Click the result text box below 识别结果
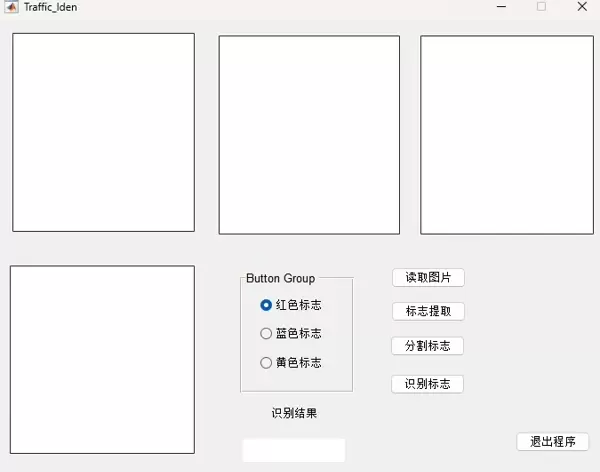Image resolution: width=600 pixels, height=472 pixels. (x=293, y=450)
